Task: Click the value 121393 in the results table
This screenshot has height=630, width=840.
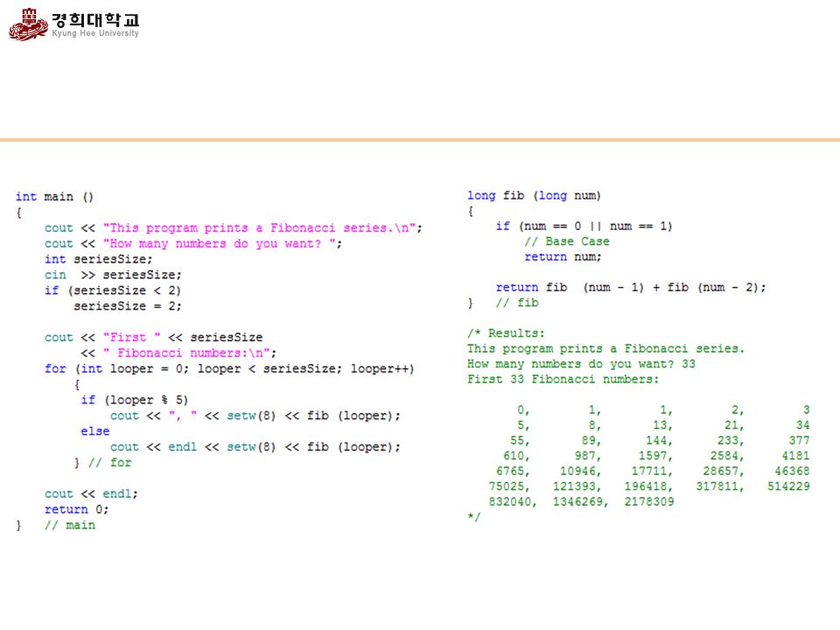Action: pos(574,486)
